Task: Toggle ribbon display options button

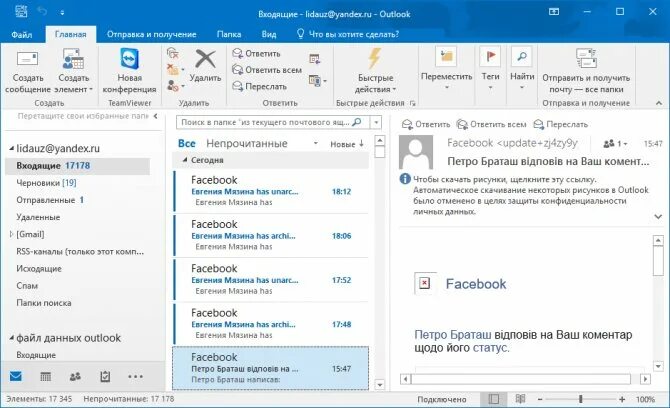Action: pyautogui.click(x=554, y=12)
